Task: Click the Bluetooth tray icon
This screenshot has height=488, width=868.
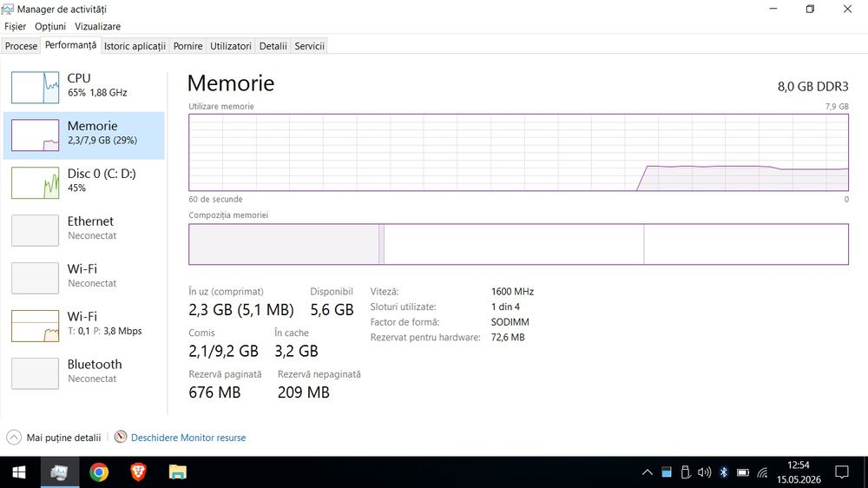Action: tap(724, 472)
